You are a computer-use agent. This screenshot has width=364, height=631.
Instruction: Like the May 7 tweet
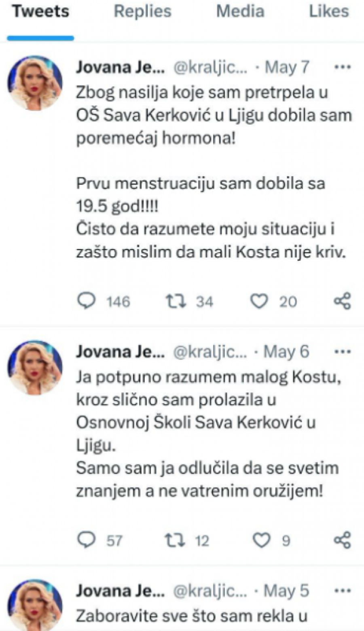coord(259,301)
